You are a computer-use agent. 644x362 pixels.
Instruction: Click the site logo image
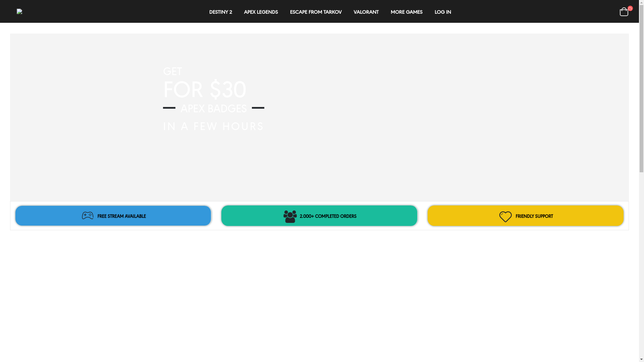(x=19, y=12)
